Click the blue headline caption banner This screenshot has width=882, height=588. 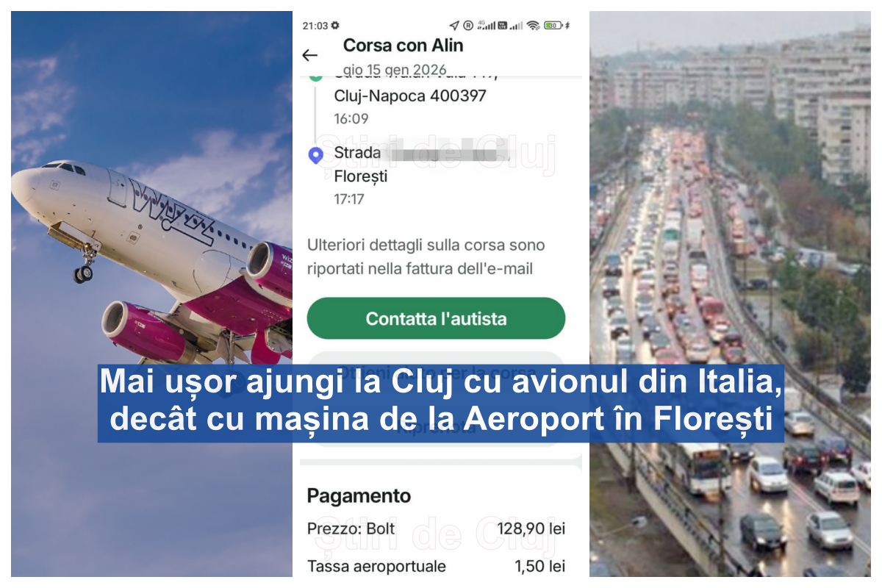441,404
